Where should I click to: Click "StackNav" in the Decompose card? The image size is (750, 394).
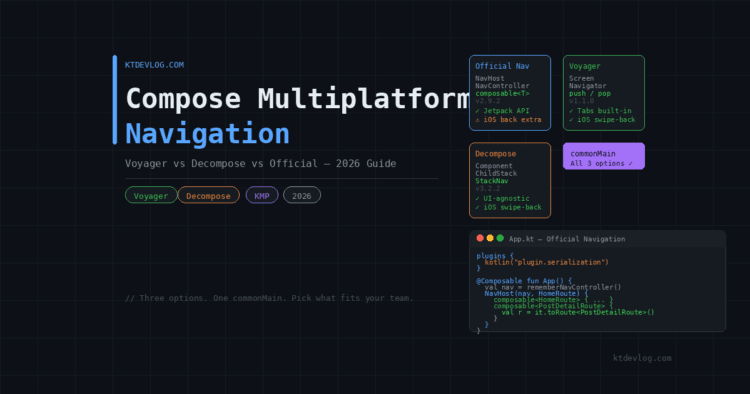tap(492, 181)
